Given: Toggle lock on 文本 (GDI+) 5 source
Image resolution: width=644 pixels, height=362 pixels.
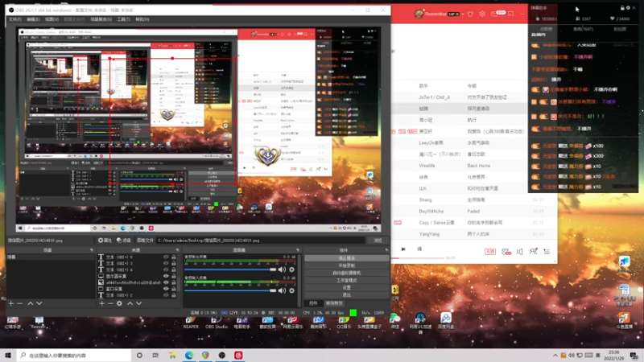Looking at the screenshot, I should 174,257.
